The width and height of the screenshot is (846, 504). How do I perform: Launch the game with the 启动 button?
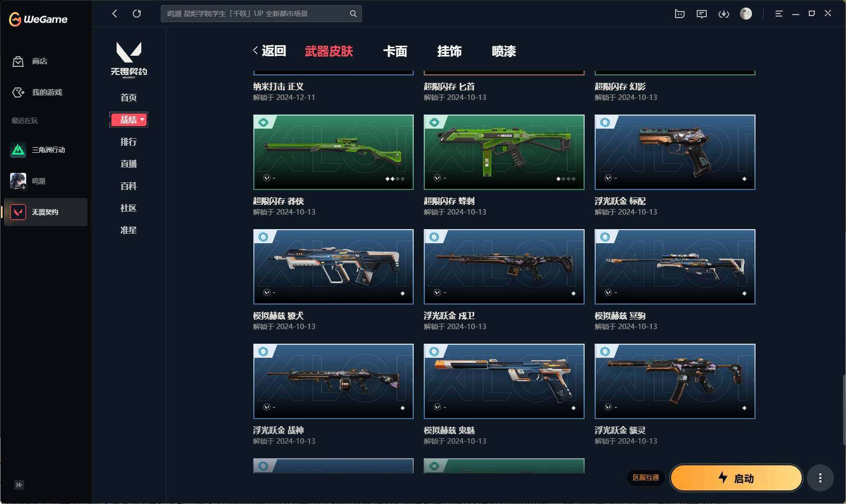coord(736,478)
